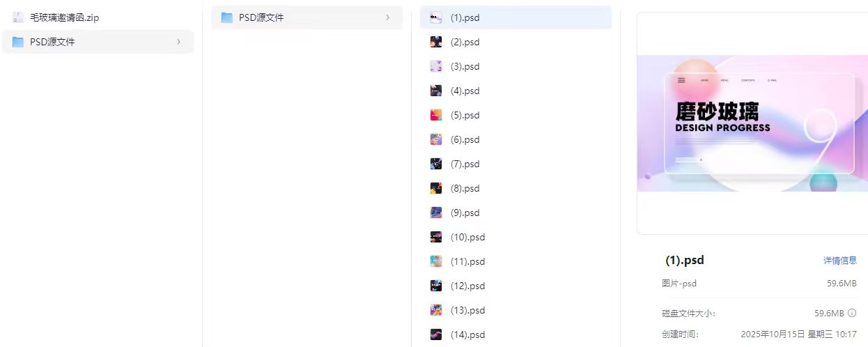Viewport: 868px width, 347px height.
Task: Select (3).psd file entry
Action: tap(516, 66)
